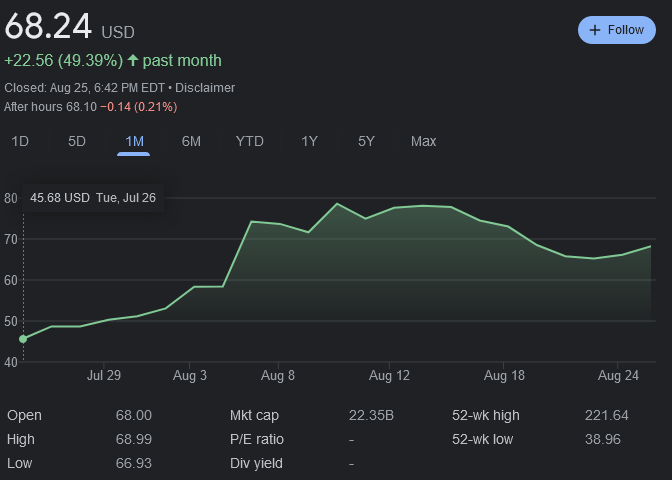672x480 pixels.
Task: Select the 1D time range tab
Action: [20, 141]
